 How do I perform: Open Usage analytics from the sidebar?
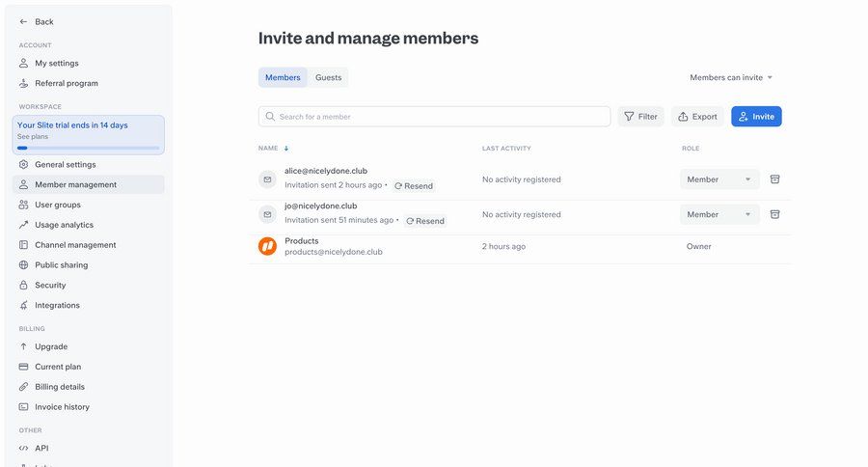pyautogui.click(x=64, y=225)
